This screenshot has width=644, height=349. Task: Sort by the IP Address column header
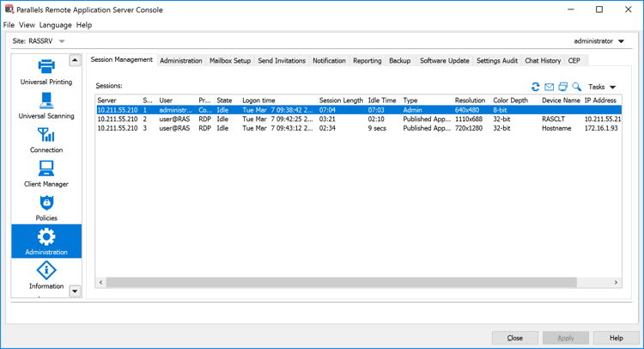click(x=601, y=101)
